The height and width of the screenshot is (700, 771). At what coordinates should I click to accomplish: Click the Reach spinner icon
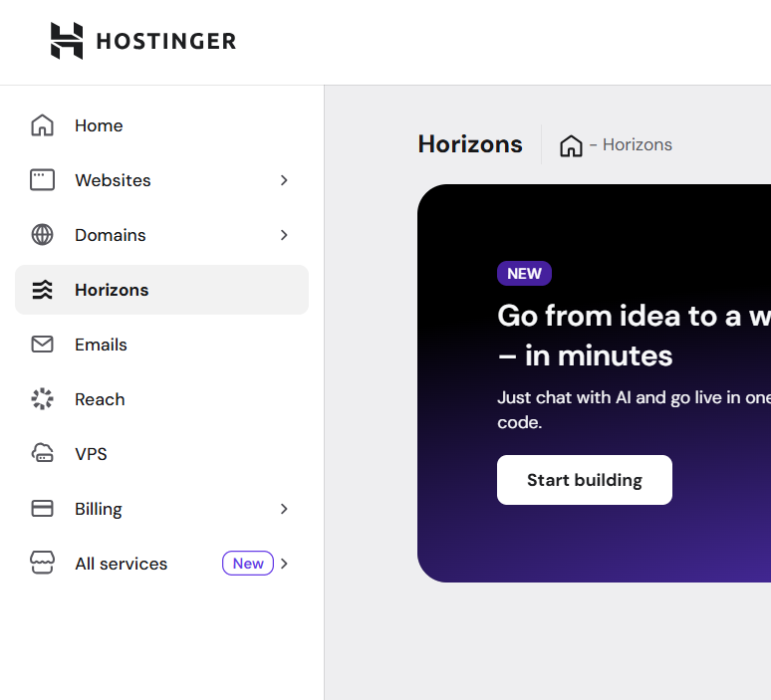(x=42, y=398)
